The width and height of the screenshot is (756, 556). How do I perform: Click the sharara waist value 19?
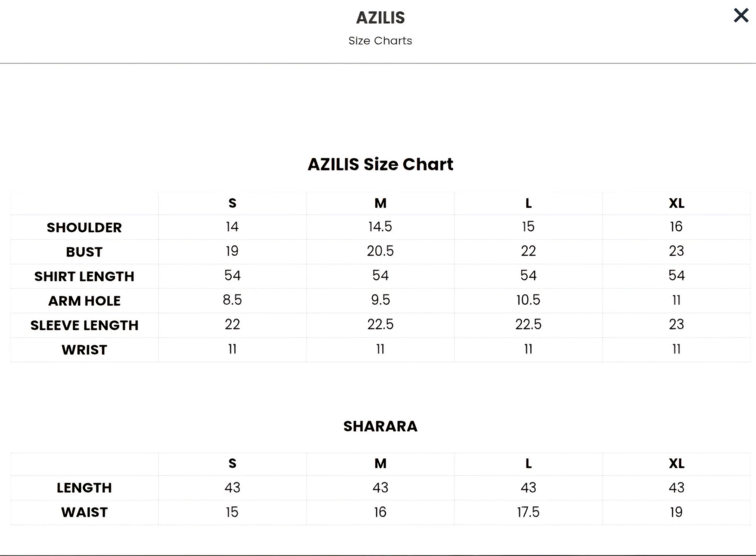676,512
